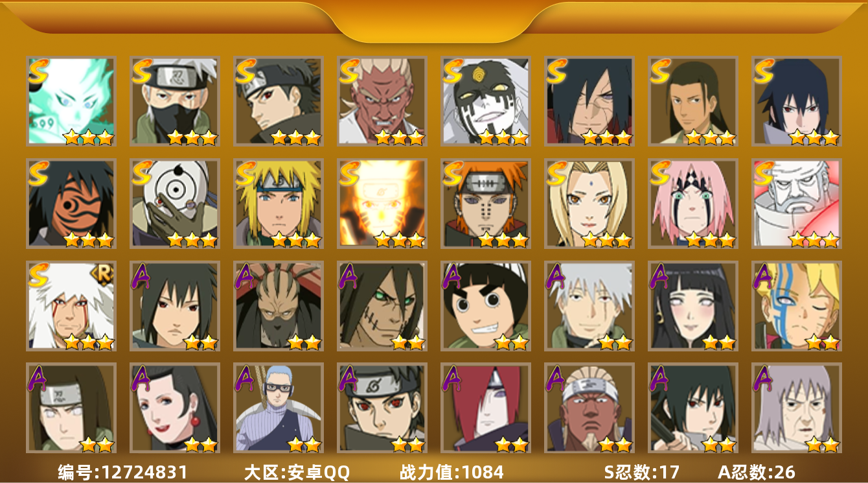Click the R badge on white-haired sage portrait

105,272
